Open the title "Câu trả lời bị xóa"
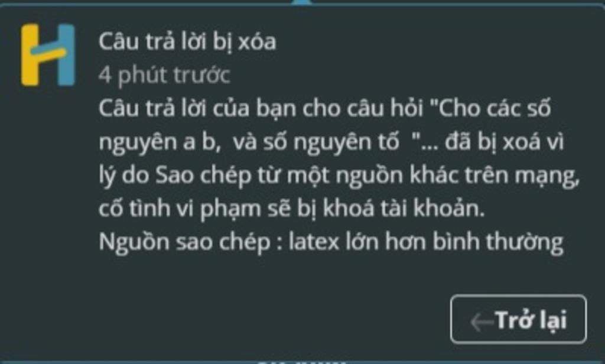 pyautogui.click(x=187, y=42)
